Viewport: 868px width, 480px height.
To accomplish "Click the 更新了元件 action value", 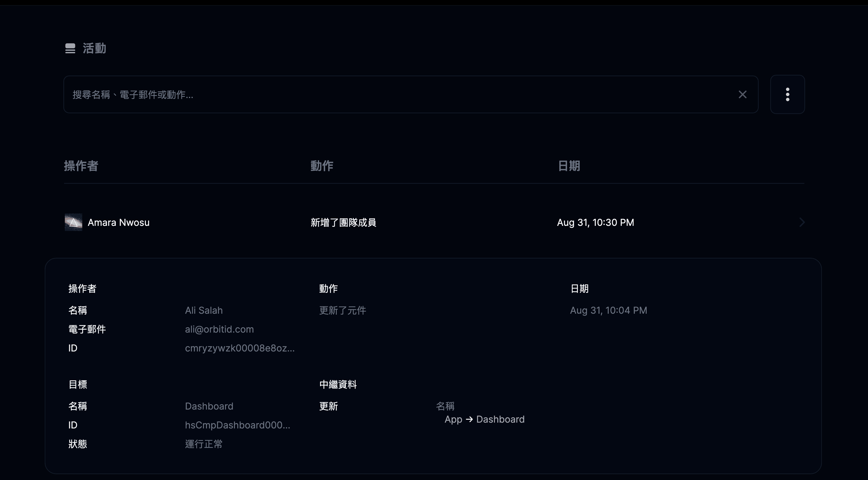I will (x=342, y=310).
